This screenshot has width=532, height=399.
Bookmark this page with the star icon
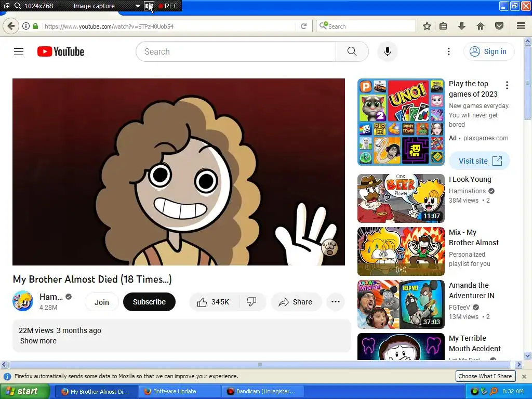pos(427,26)
